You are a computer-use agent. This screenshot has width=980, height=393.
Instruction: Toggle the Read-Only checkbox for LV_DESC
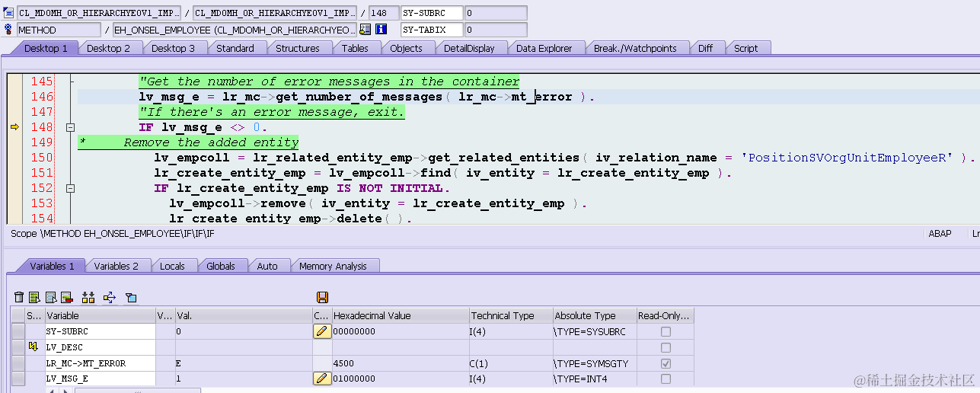tap(666, 347)
